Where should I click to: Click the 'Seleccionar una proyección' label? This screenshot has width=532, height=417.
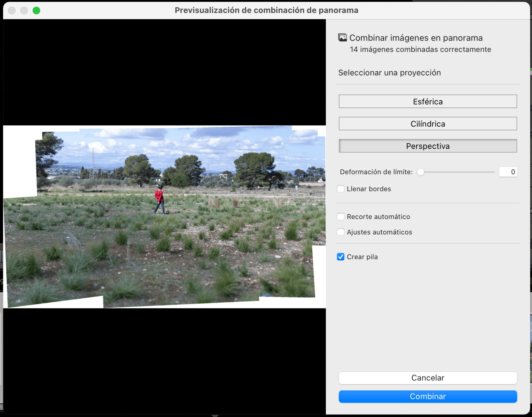pos(389,73)
